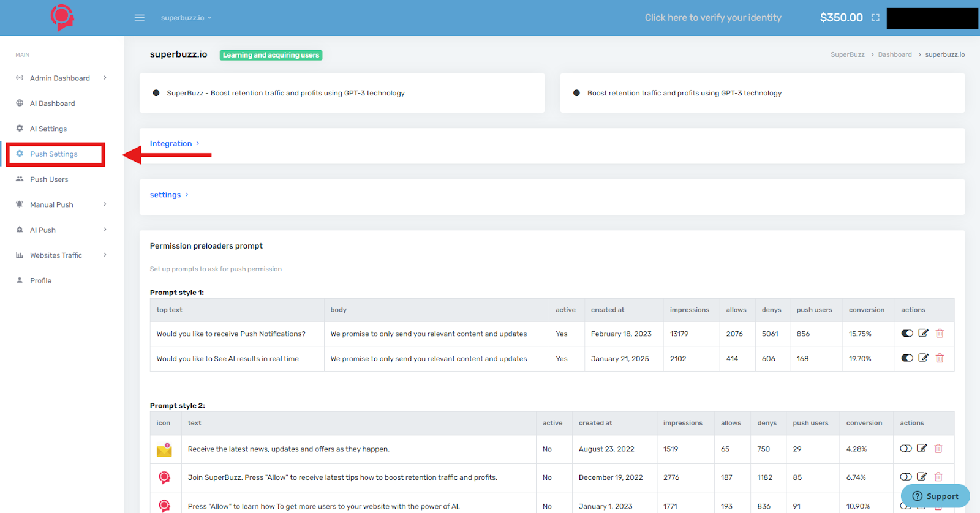Expand the settings section
This screenshot has height=513, width=980.
tap(169, 195)
